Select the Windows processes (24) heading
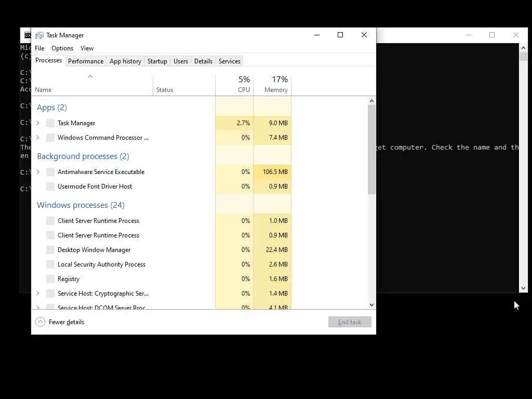 (81, 205)
